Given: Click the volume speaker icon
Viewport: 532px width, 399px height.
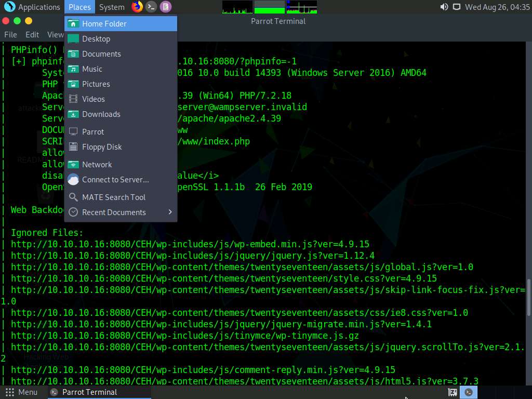Looking at the screenshot, I should click(x=444, y=7).
